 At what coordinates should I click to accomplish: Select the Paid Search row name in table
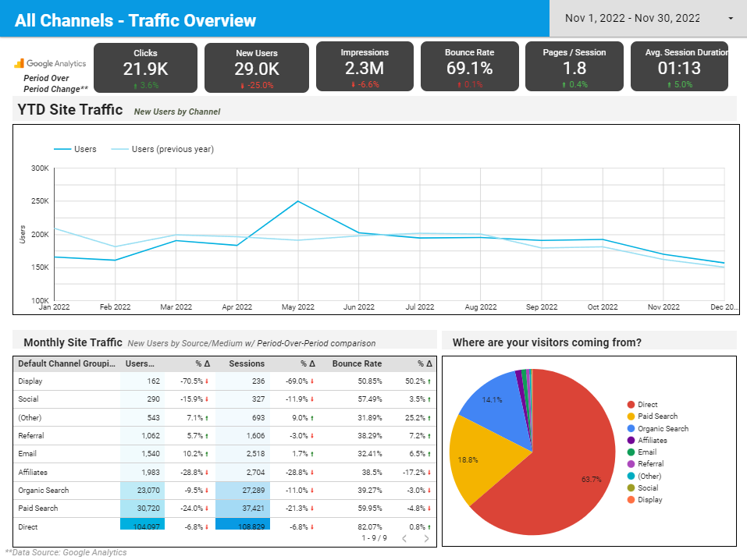coord(38,509)
